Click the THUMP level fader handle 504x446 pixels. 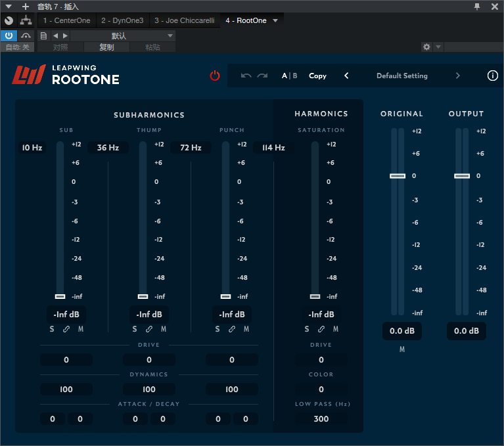click(143, 296)
